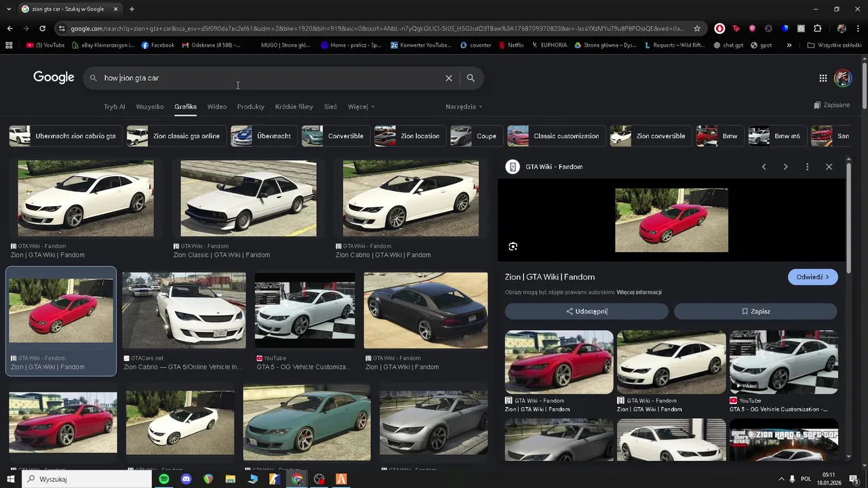The image size is (868, 488).
Task: Open the Google apps grid
Action: click(823, 78)
